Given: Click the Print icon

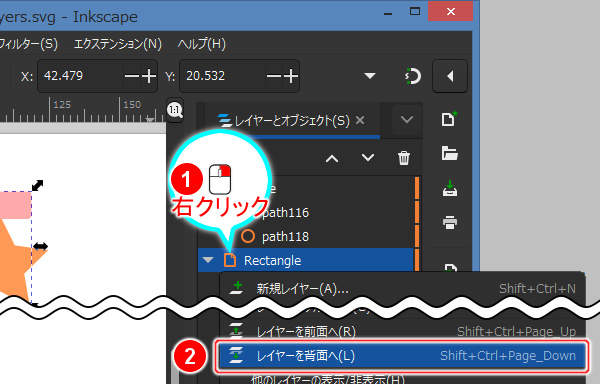Looking at the screenshot, I should coord(450,222).
